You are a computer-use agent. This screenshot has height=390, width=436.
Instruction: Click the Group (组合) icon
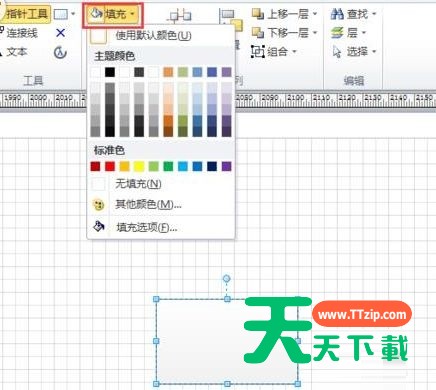(258, 52)
